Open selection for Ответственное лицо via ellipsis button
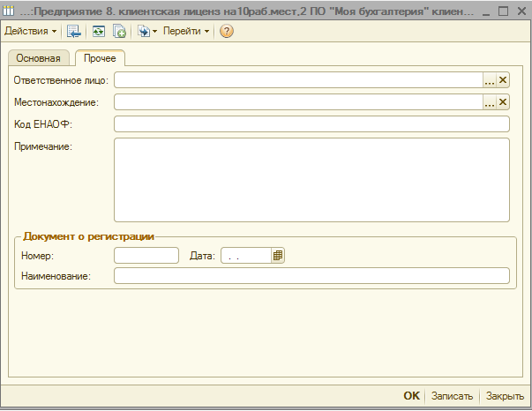The image size is (532, 411). (x=490, y=80)
